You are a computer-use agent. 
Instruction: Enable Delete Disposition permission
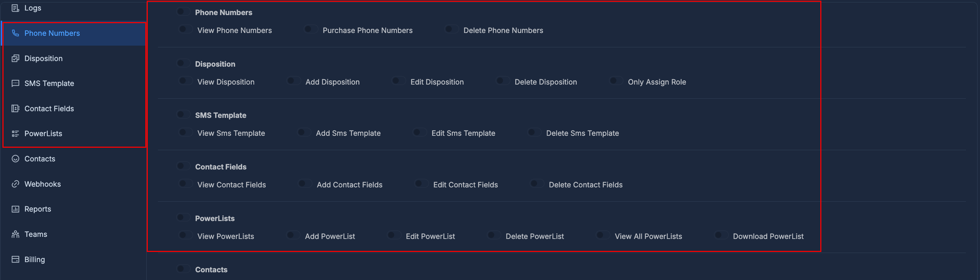pyautogui.click(x=503, y=81)
